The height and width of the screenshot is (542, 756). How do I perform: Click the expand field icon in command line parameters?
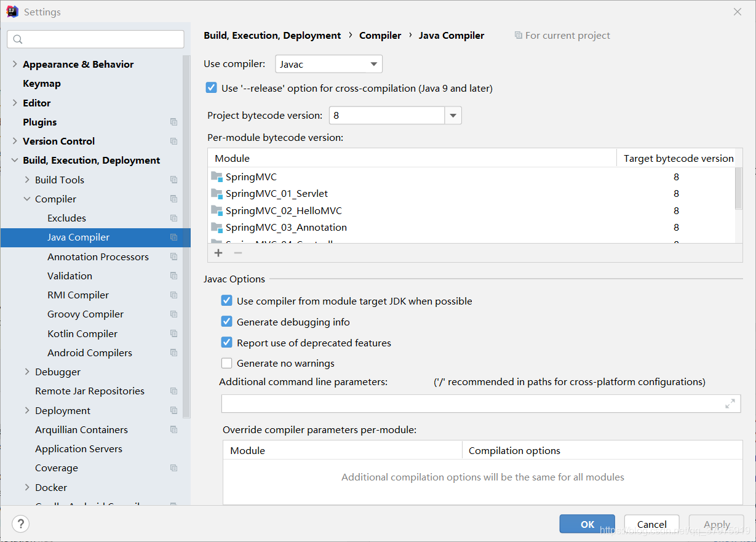[x=730, y=404]
